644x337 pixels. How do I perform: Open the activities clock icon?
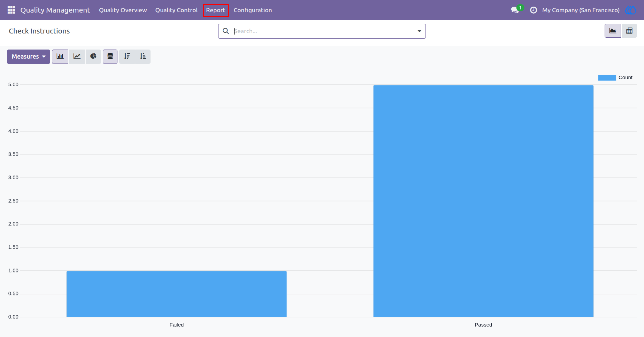pyautogui.click(x=533, y=10)
